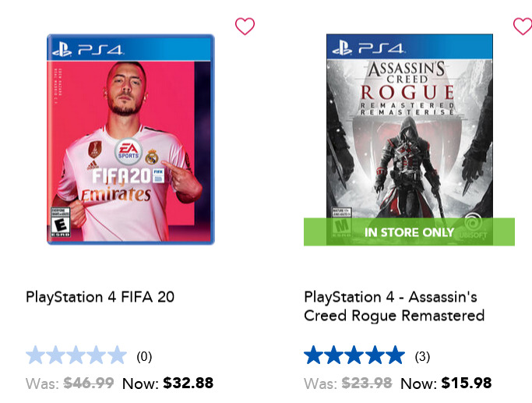Select the first star of the FIFA 20 rating
This screenshot has width=532, height=403.
coord(36,355)
